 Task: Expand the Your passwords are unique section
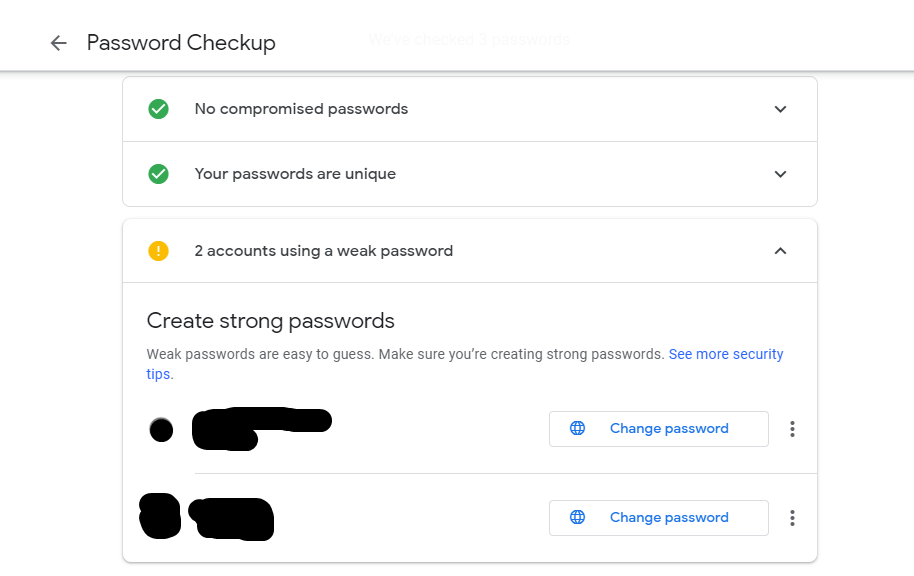[781, 174]
